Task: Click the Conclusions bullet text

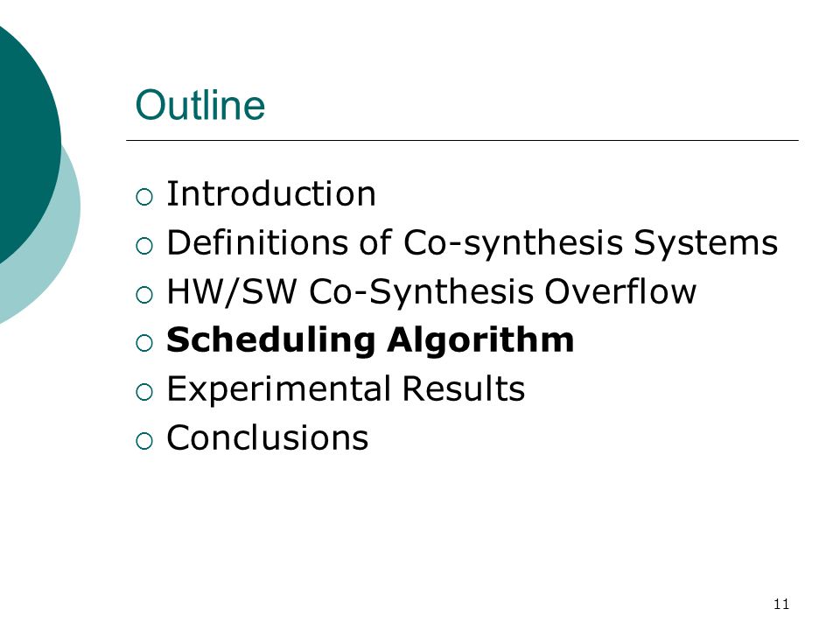Action: pos(268,437)
